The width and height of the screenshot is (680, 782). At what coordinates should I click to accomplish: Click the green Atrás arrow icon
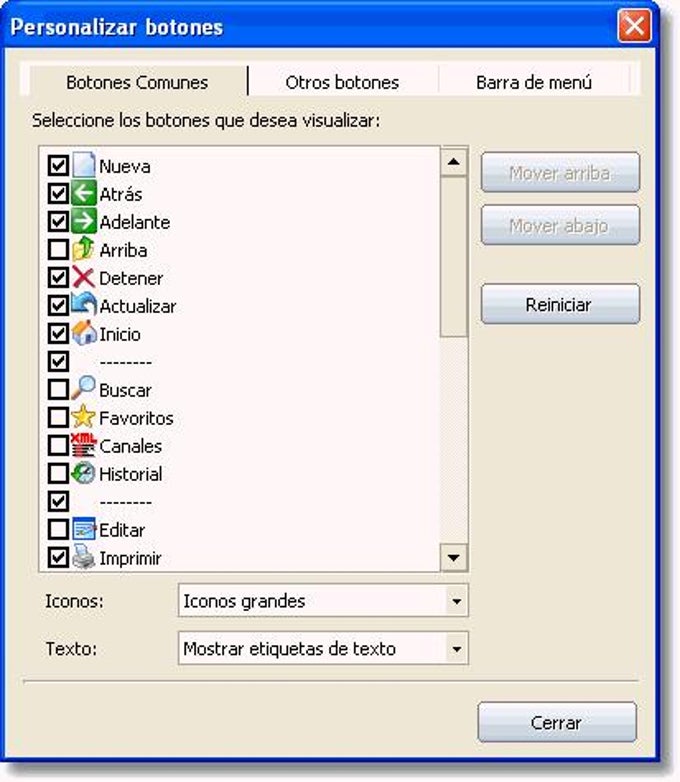coord(84,194)
